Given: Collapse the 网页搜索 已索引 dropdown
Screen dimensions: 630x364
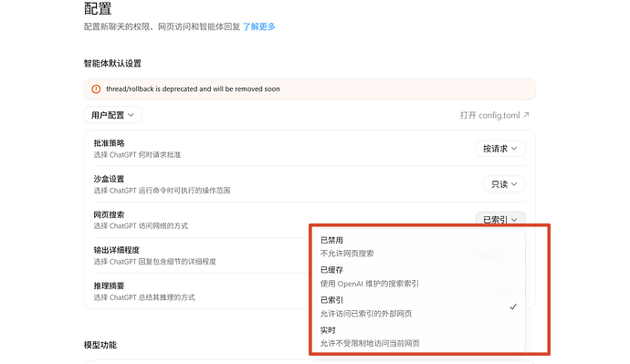Looking at the screenshot, I should (500, 219).
